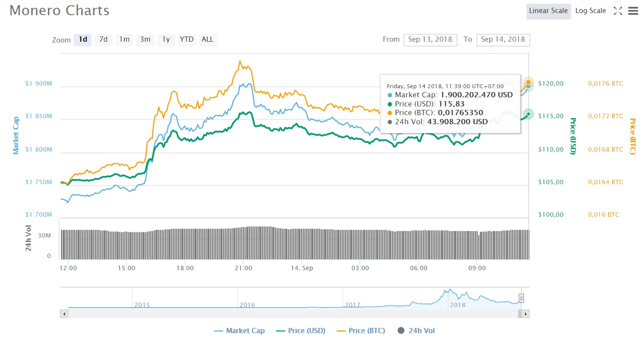
Task: Select the 1m zoom range
Action: [x=124, y=40]
